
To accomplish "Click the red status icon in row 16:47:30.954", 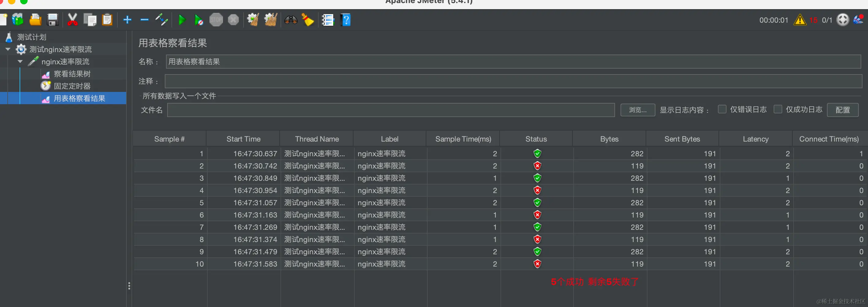I will pos(537,190).
